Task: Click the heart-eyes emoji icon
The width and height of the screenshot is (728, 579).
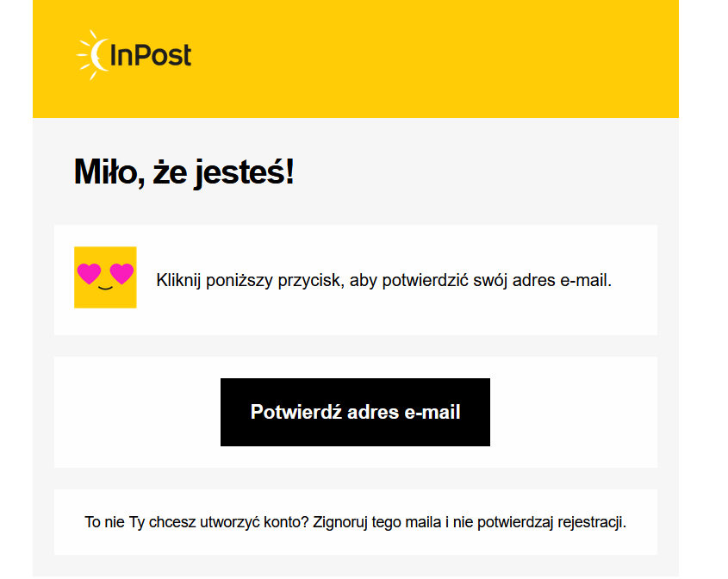Action: (105, 277)
